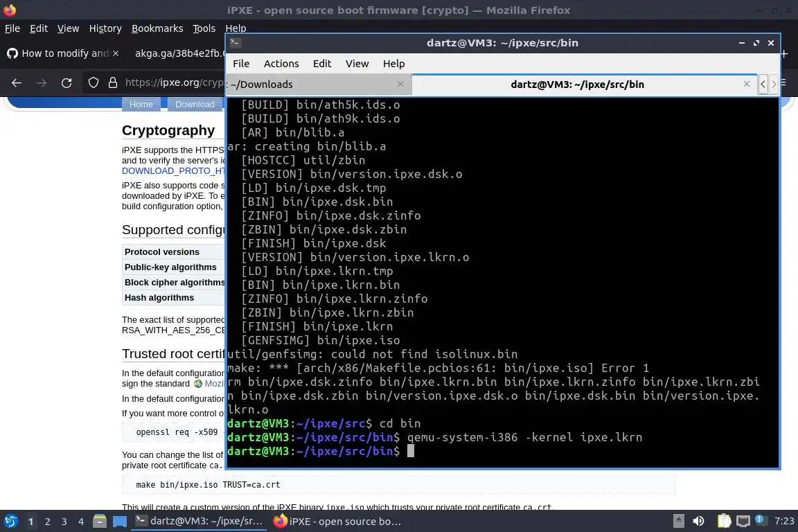This screenshot has width=798, height=532.
Task: Open the terminal View menu
Action: coord(357,64)
